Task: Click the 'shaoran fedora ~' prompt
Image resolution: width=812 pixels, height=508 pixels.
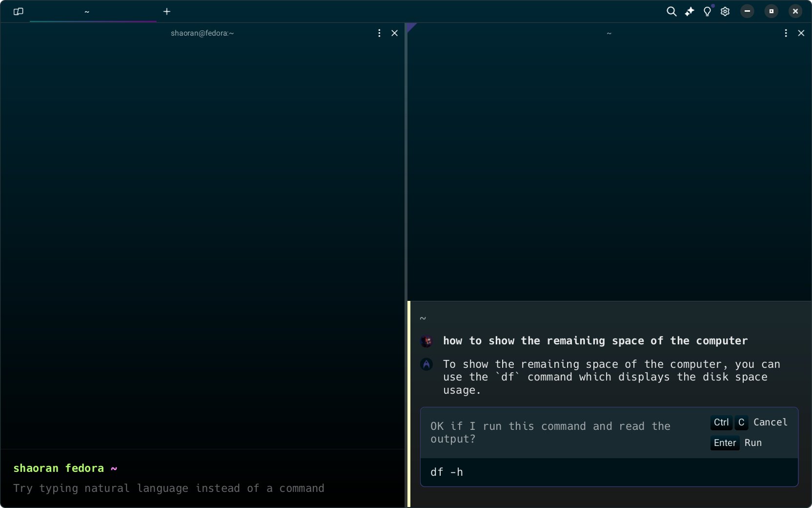Action: click(x=65, y=468)
